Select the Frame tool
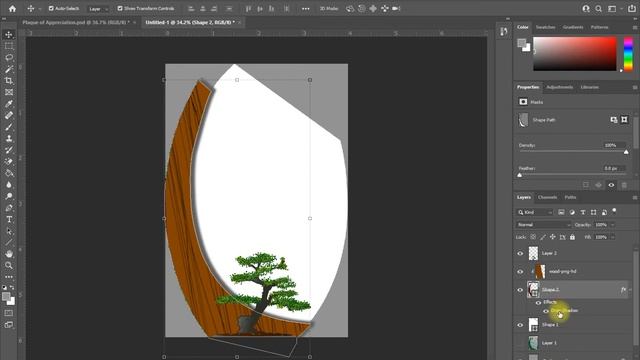The height and width of the screenshot is (360, 640). click(9, 92)
